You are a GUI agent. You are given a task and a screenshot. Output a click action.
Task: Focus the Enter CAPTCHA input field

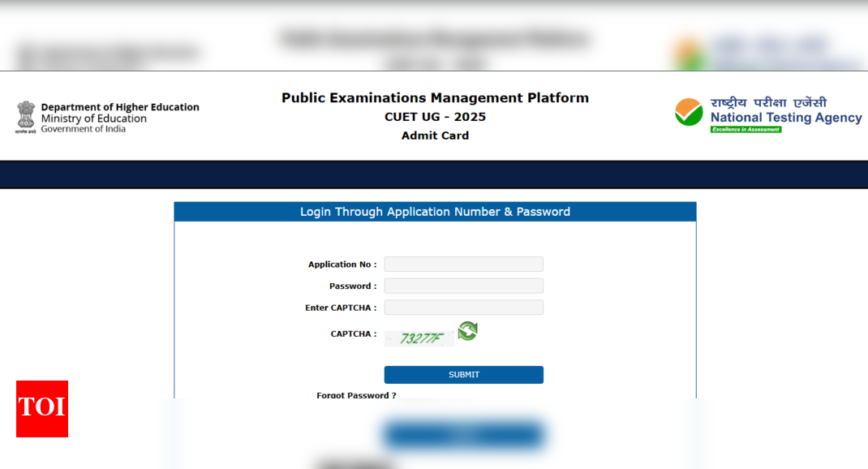[464, 308]
